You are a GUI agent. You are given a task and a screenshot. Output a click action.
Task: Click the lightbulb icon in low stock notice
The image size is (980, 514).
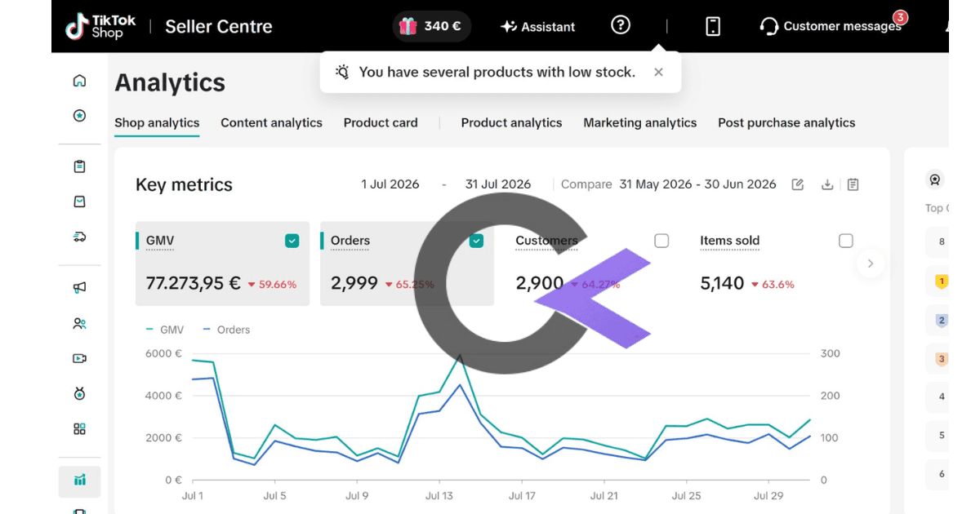(x=343, y=72)
